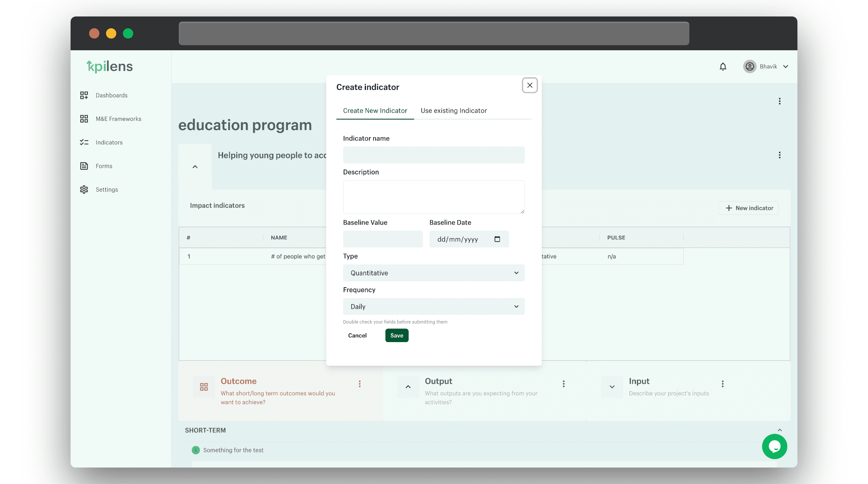This screenshot has width=868, height=484.
Task: Click the notification bell icon
Action: pos(723,67)
